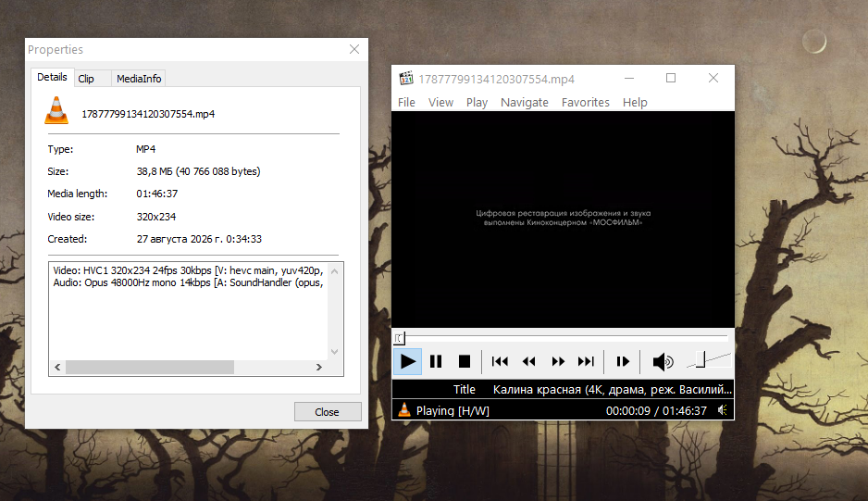Rewind using the decrease speed icon
The width and height of the screenshot is (868, 501).
(x=528, y=362)
